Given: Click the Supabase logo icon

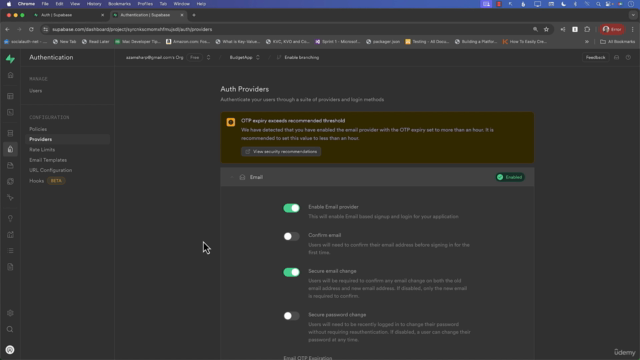Looking at the screenshot, I should click(x=10, y=59).
